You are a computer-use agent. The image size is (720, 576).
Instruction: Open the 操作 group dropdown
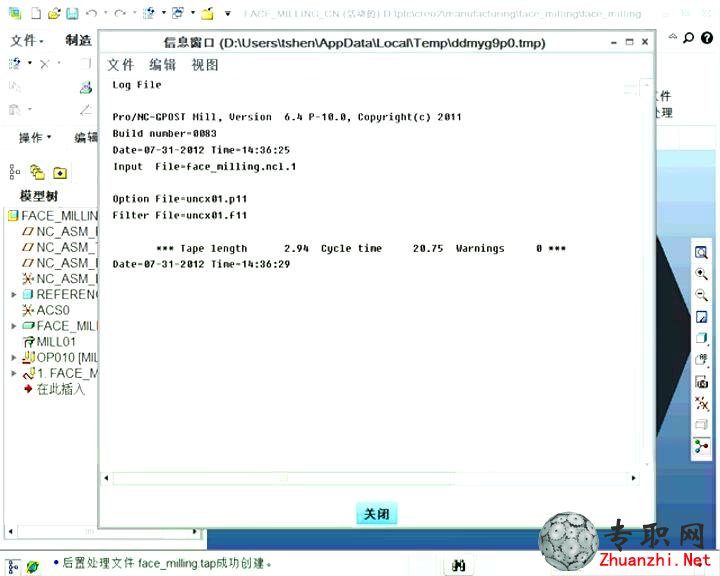coord(34,137)
